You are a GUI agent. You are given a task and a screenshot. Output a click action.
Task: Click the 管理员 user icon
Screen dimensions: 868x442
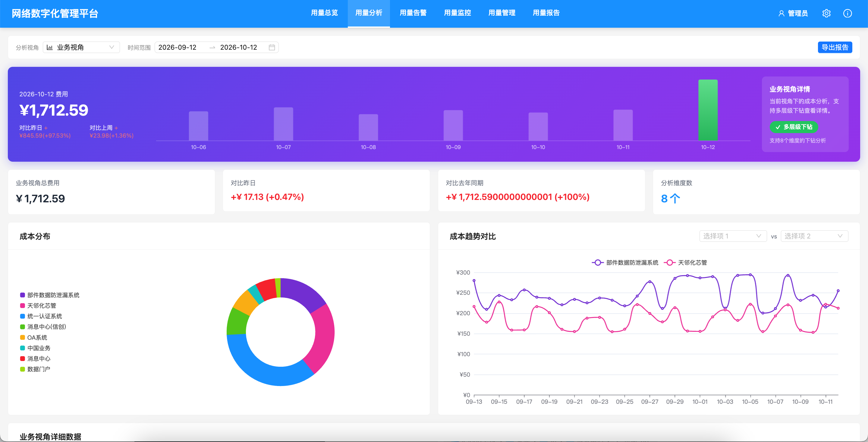coord(782,14)
